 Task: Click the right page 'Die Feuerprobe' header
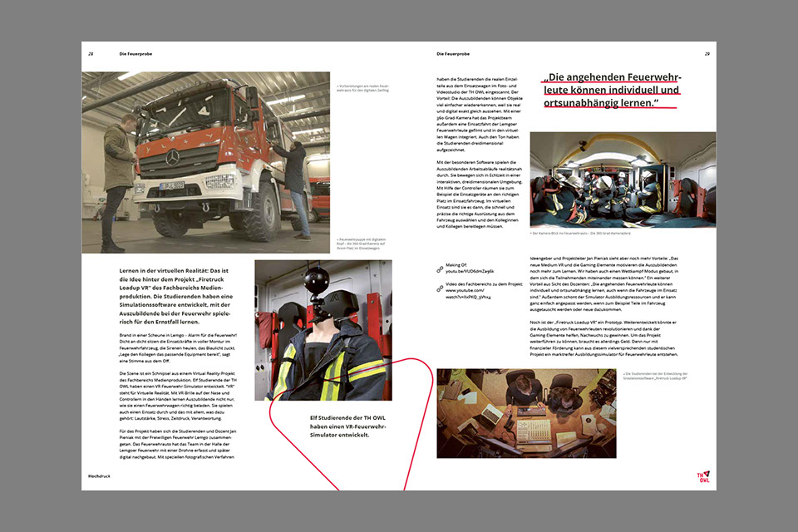pyautogui.click(x=453, y=54)
